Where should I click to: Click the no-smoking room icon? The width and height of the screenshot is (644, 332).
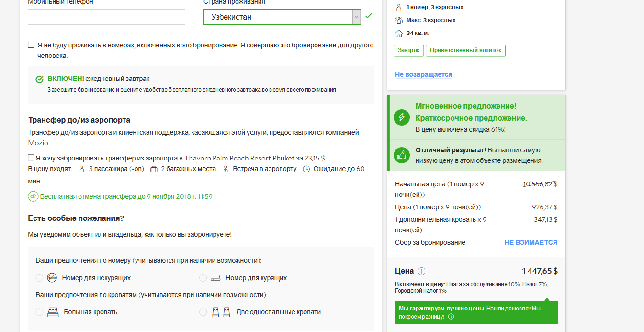click(x=52, y=278)
